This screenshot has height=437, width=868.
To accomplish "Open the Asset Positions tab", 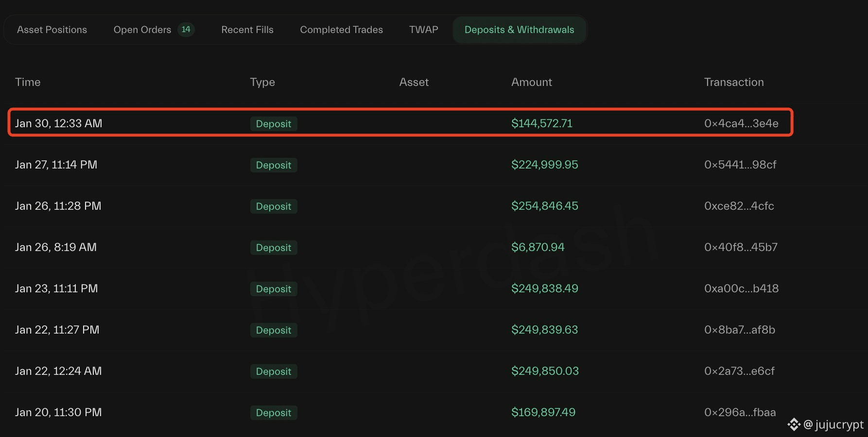I will [x=52, y=30].
